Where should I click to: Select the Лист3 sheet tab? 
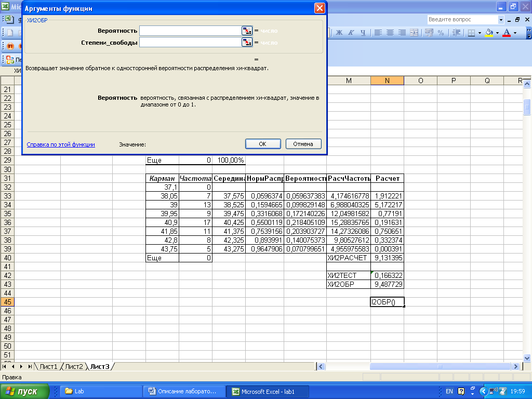tap(100, 366)
